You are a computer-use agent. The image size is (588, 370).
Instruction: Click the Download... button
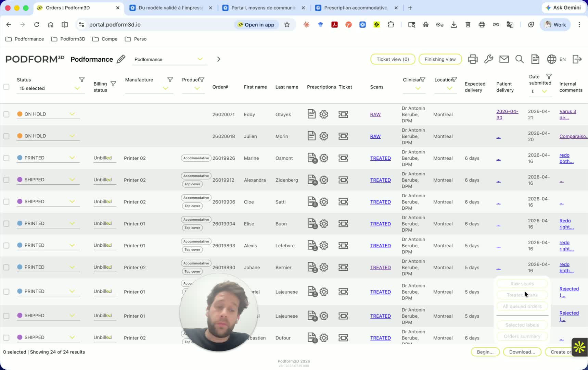[x=522, y=352]
